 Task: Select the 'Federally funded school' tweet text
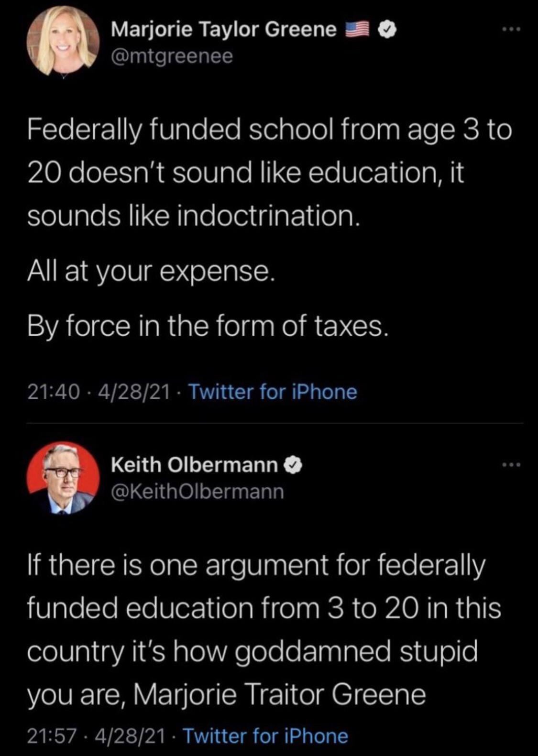click(269, 173)
